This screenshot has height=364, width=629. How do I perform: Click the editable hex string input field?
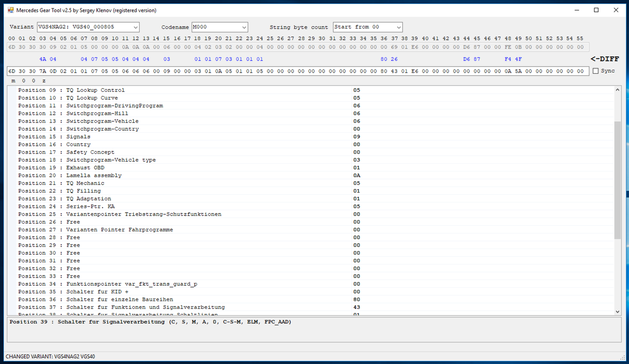coord(298,71)
